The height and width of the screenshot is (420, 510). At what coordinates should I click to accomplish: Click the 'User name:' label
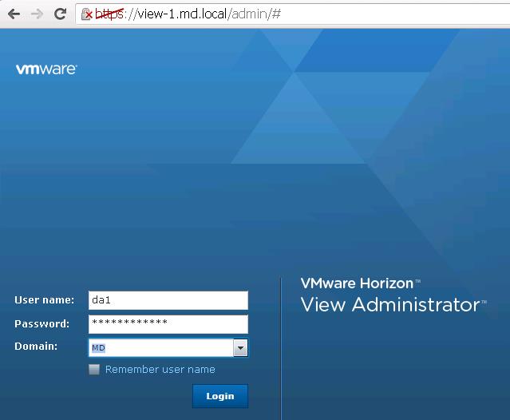pyautogui.click(x=44, y=300)
